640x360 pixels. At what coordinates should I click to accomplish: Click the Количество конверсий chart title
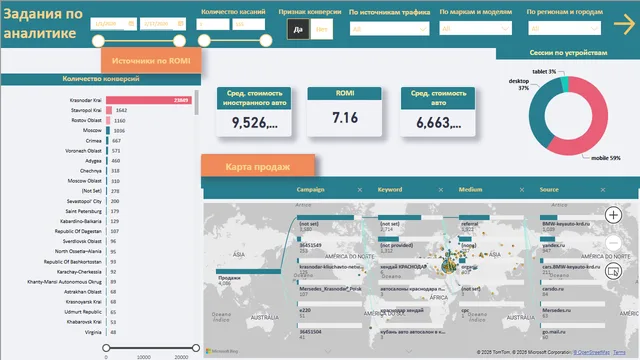click(x=101, y=79)
